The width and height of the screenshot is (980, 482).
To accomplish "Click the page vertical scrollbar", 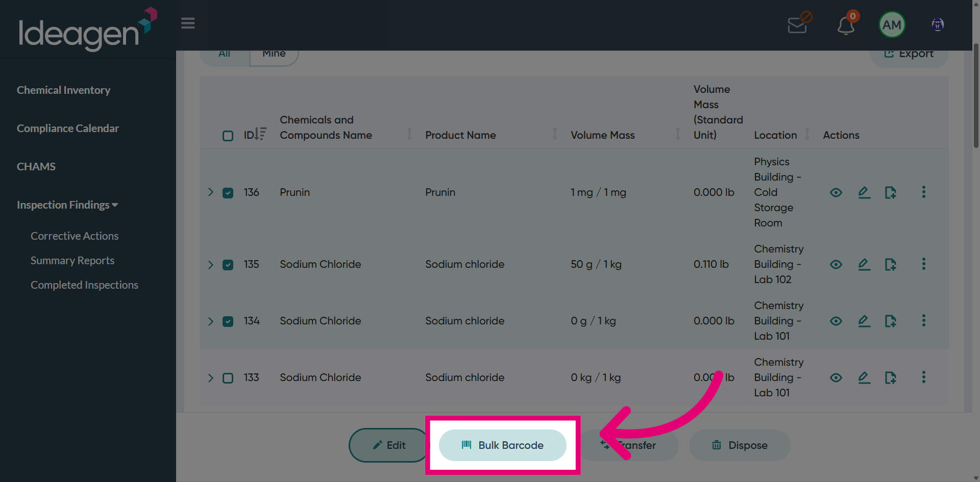I will [976, 97].
